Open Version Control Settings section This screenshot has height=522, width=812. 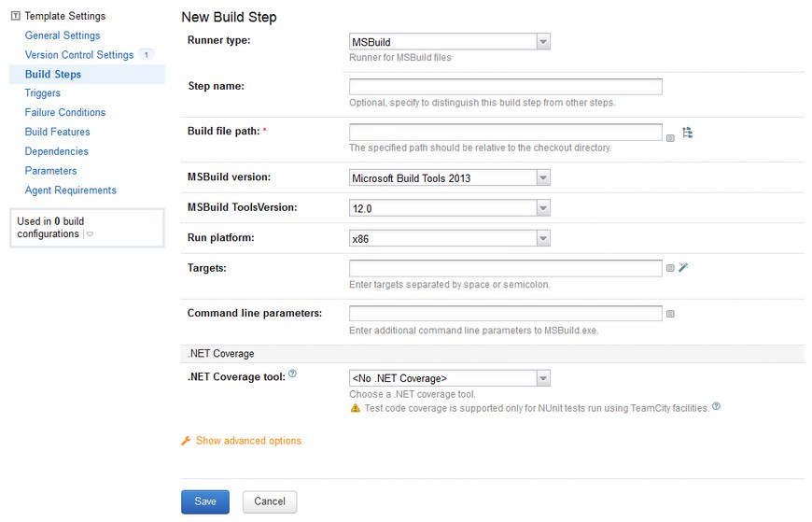79,55
